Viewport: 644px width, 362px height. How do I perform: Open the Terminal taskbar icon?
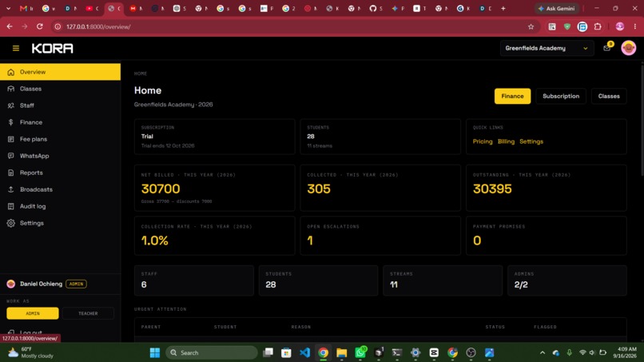pyautogui.click(x=397, y=352)
